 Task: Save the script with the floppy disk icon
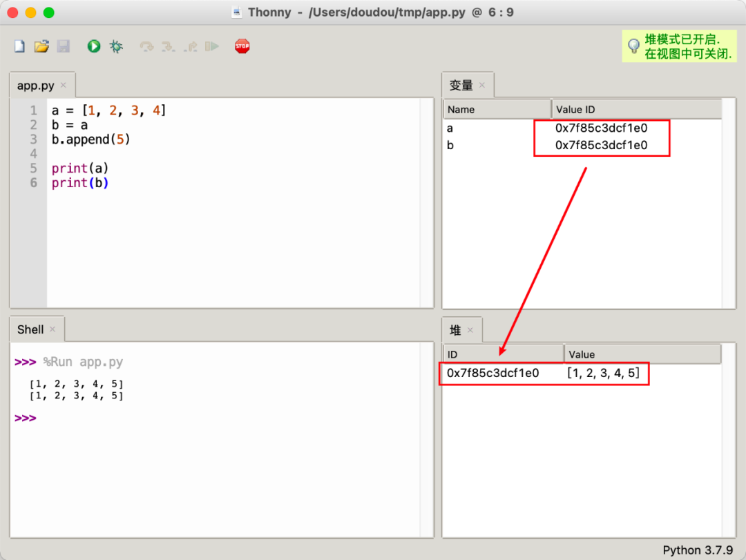point(64,46)
